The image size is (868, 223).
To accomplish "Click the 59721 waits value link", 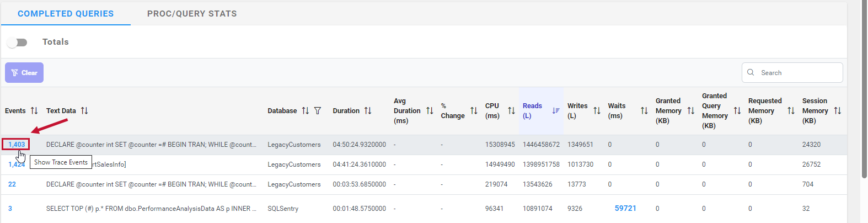I will coord(625,209).
